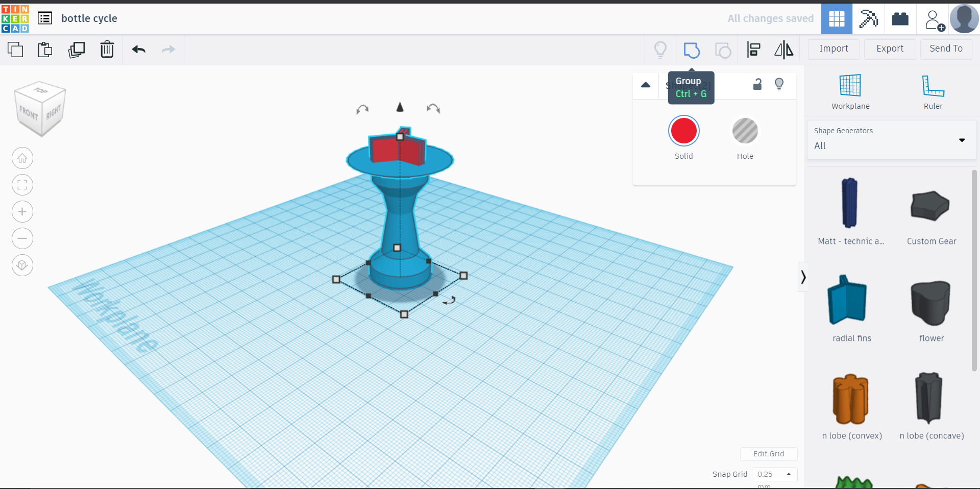Click the Edit Grid button
980x489 pixels.
coord(769,454)
